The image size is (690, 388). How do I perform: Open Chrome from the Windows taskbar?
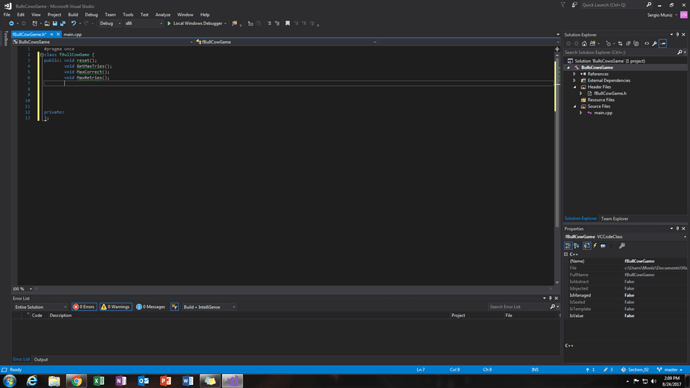click(76, 381)
